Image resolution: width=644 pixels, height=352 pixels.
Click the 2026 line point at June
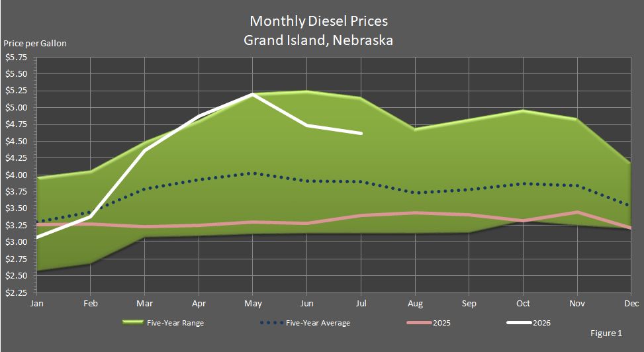coord(307,125)
